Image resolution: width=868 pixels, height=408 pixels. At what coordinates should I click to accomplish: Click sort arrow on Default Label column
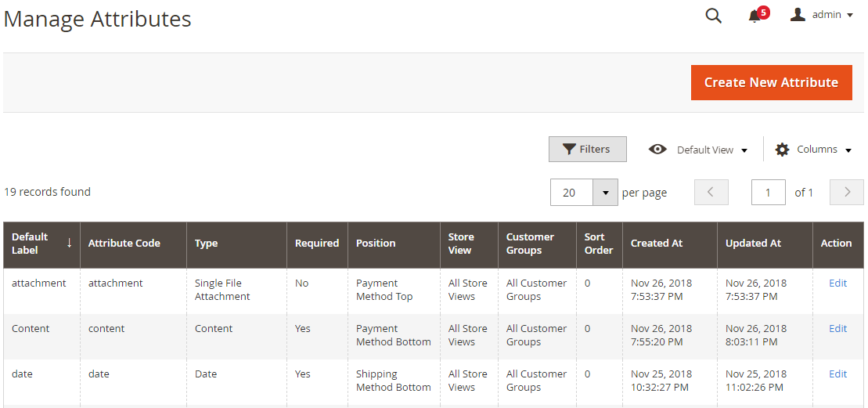tap(69, 243)
